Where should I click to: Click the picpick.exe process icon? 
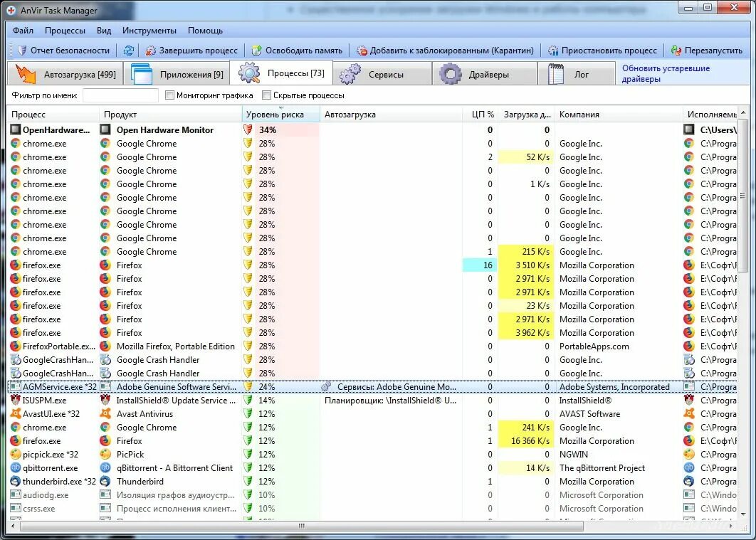coord(16,454)
